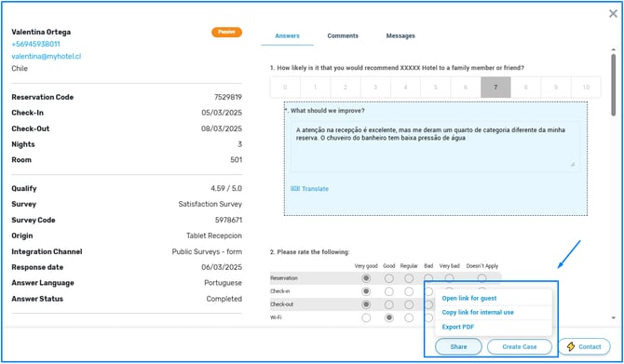This screenshot has width=624, height=364.
Task: Click the Create Case button
Action: [520, 346]
